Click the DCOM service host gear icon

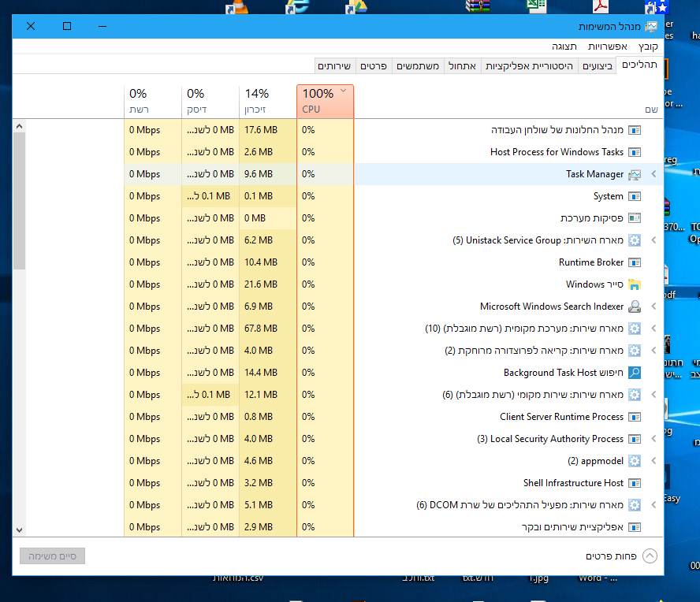pyautogui.click(x=635, y=505)
